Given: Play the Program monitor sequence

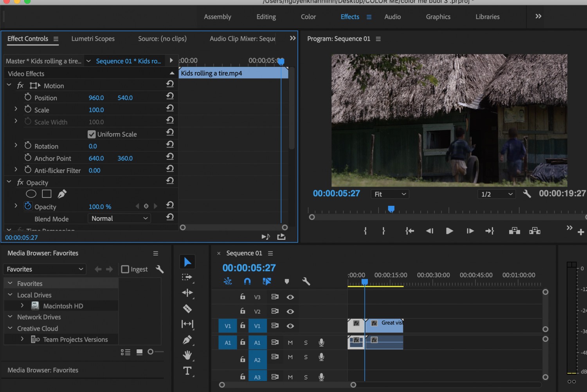Looking at the screenshot, I should click(x=449, y=231).
